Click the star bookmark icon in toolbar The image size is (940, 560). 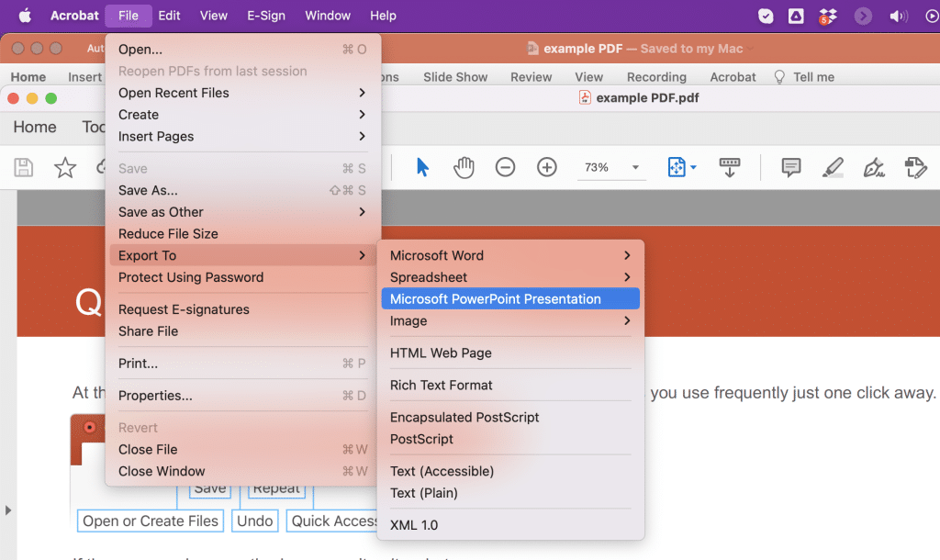(x=65, y=167)
